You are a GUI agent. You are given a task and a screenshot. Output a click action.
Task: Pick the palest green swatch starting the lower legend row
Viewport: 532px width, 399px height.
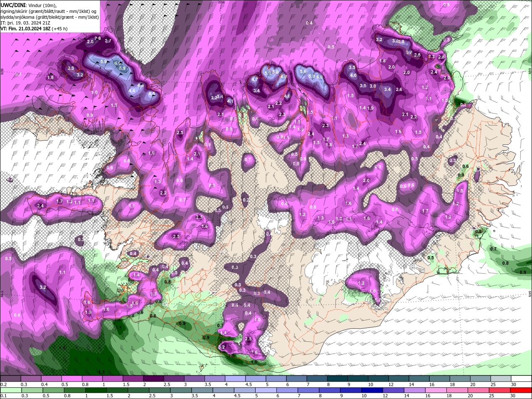pos(11,390)
